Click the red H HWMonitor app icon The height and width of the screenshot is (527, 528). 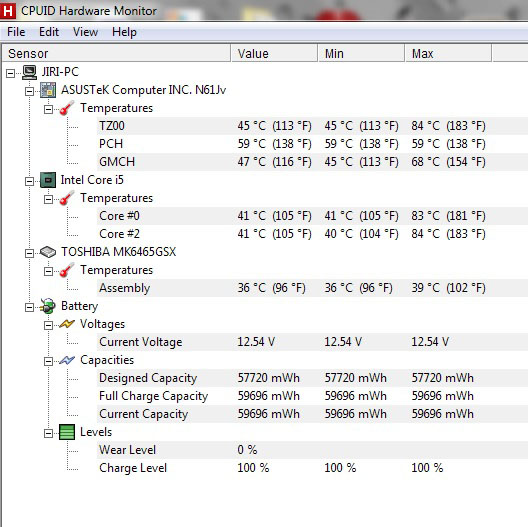(x=8, y=10)
